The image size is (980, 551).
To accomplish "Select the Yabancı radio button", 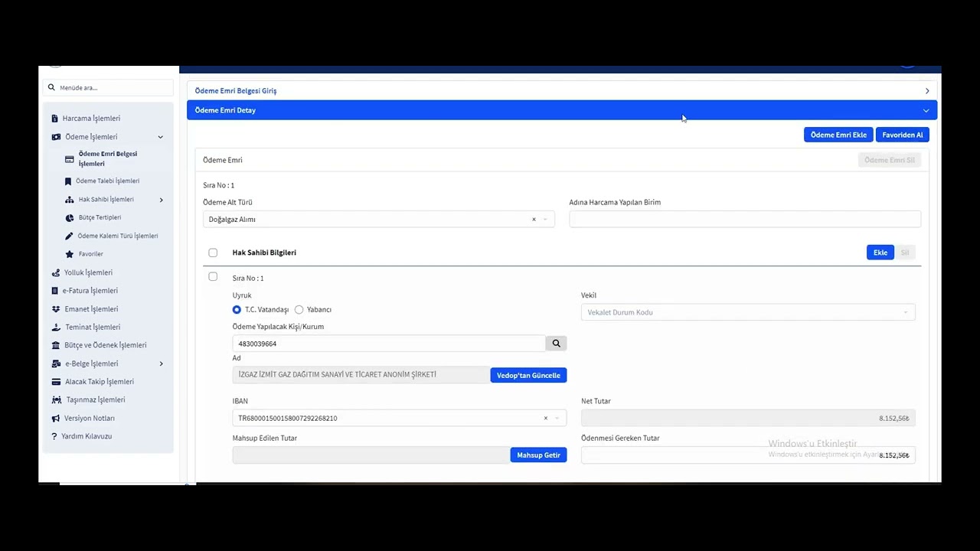I will (299, 310).
